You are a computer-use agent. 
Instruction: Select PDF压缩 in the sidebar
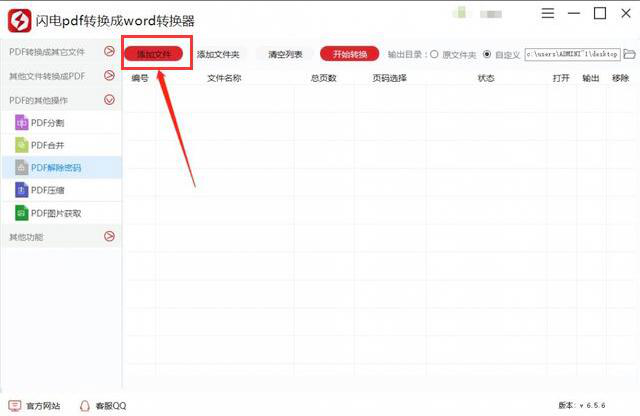62,190
